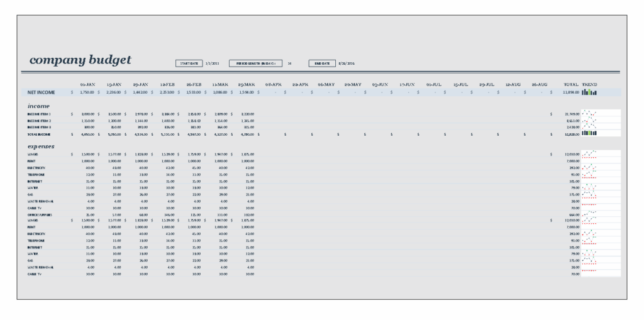Image resolution: width=644 pixels, height=320 pixels.
Task: Click the 29-JUL column header
Action: pyautogui.click(x=487, y=84)
